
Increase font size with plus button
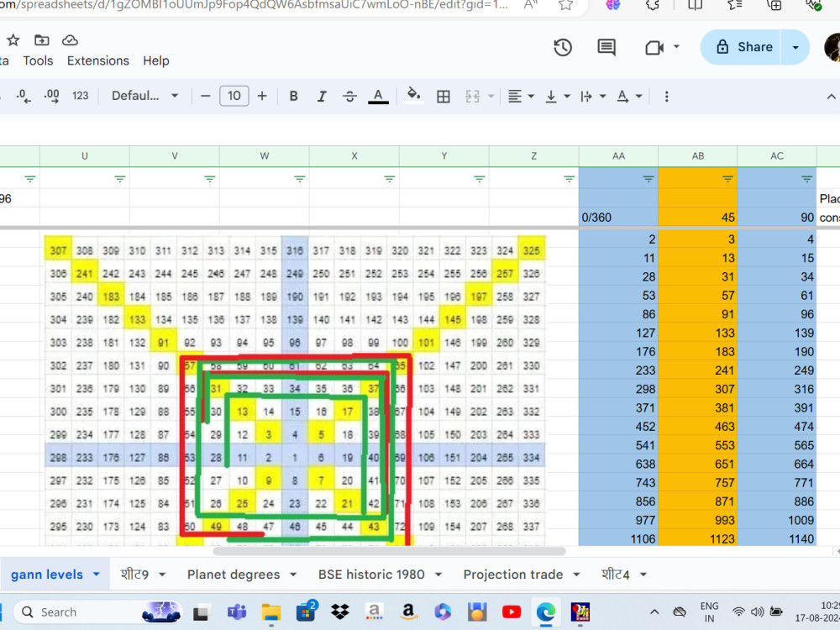tap(262, 97)
